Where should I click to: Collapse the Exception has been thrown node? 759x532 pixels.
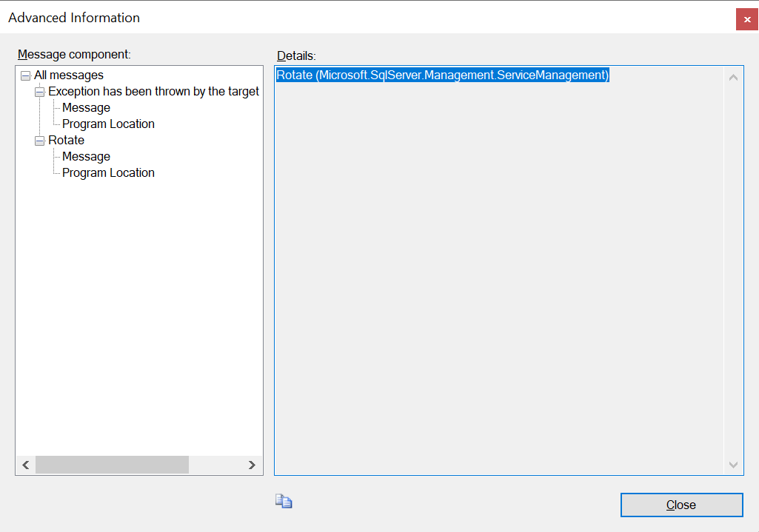click(40, 92)
